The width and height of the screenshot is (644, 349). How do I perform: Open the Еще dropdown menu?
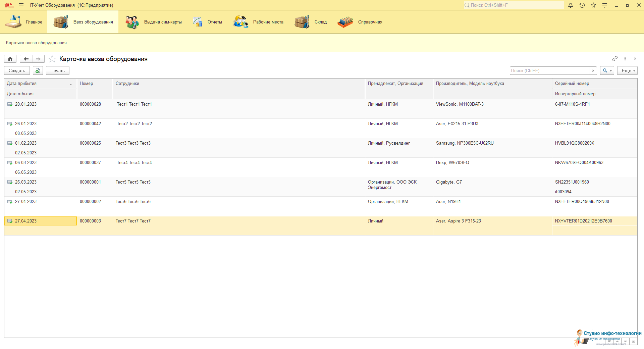click(627, 71)
